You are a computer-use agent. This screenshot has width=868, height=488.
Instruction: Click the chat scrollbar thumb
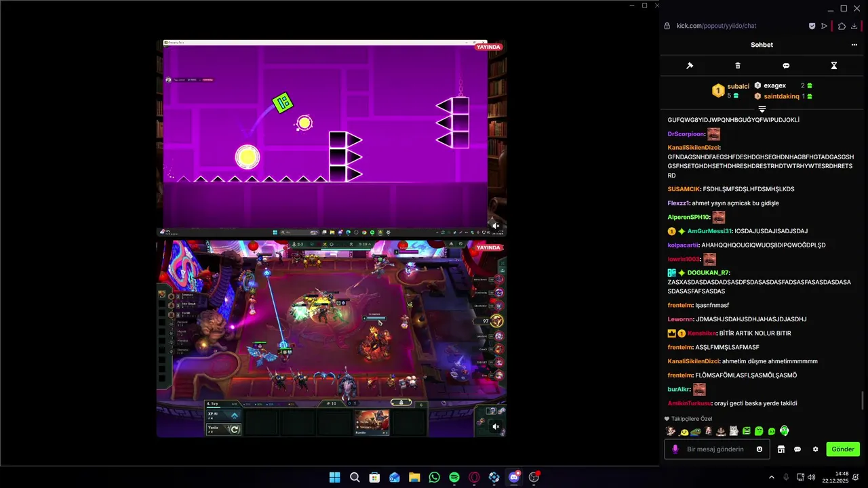(863, 401)
